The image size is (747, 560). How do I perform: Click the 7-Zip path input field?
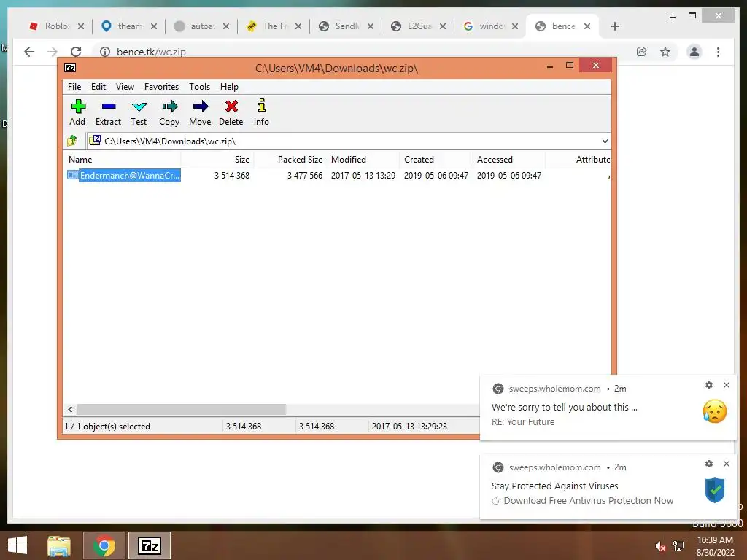(348, 141)
